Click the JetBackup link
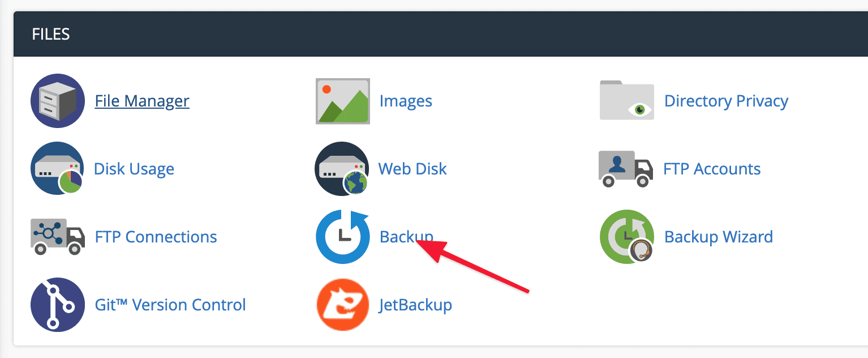 415,305
